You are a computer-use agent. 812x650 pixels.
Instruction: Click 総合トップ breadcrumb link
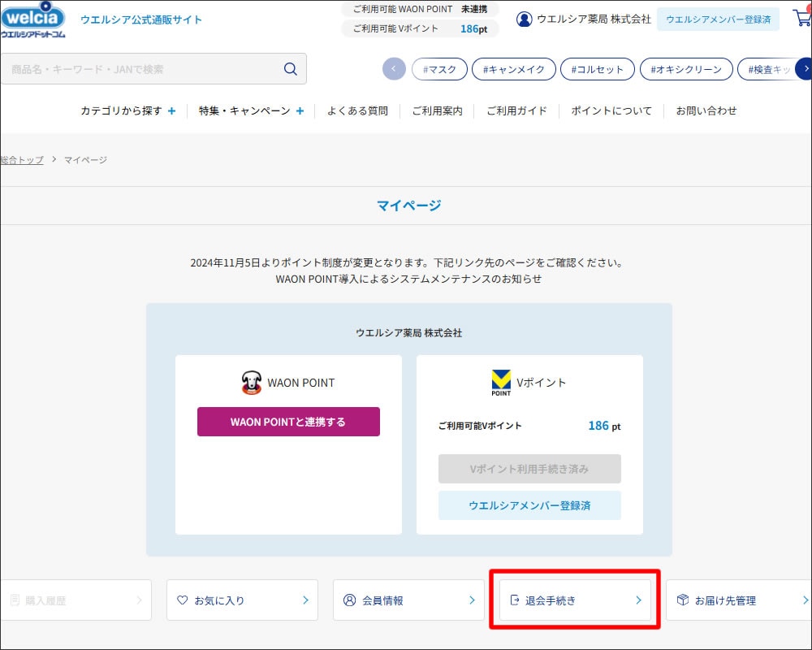[22, 159]
